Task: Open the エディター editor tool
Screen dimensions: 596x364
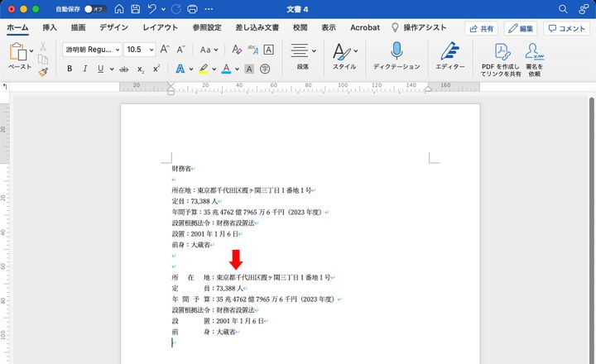Action: [x=449, y=51]
